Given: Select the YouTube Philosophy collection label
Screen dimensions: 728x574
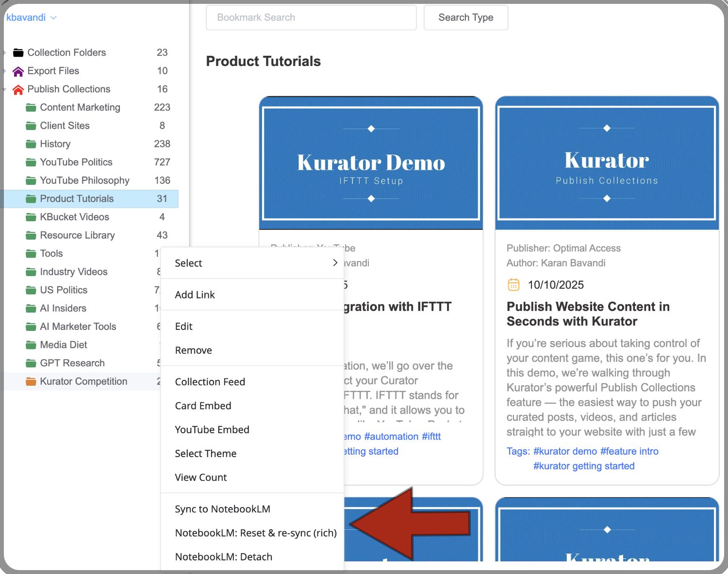Looking at the screenshot, I should pyautogui.click(x=85, y=180).
